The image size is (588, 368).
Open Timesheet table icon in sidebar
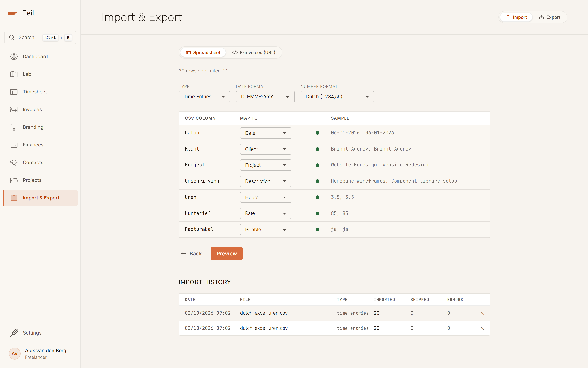(x=14, y=92)
